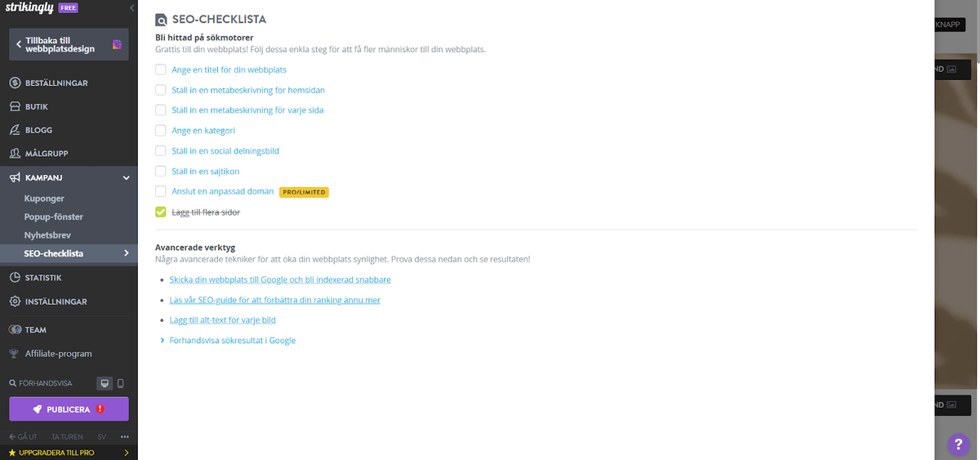This screenshot has height=460, width=980.
Task: Select the Statistik pie chart icon
Action: pyautogui.click(x=15, y=278)
